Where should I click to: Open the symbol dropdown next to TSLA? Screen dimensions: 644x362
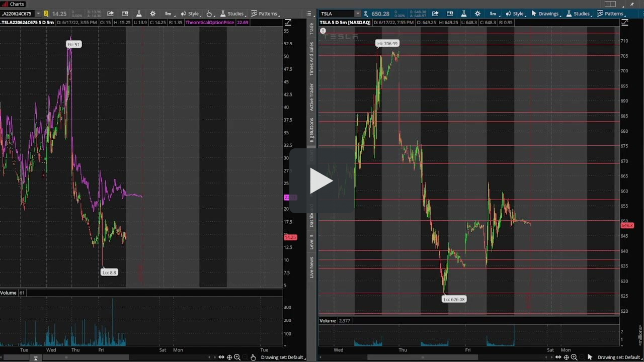358,14
